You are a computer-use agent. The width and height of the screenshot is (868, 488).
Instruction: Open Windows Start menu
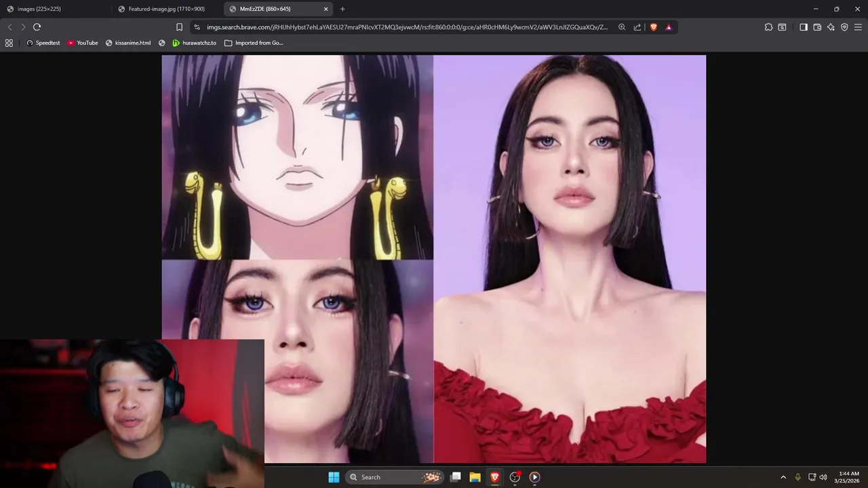[334, 477]
